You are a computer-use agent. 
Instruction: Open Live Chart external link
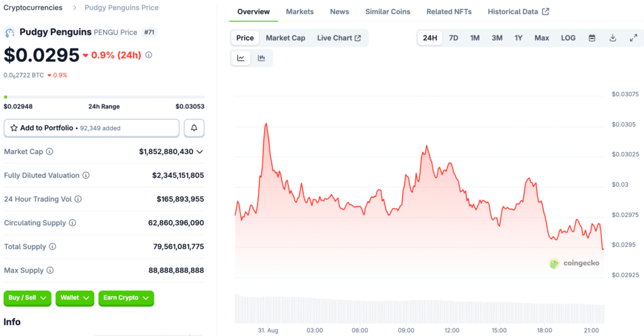[339, 38]
